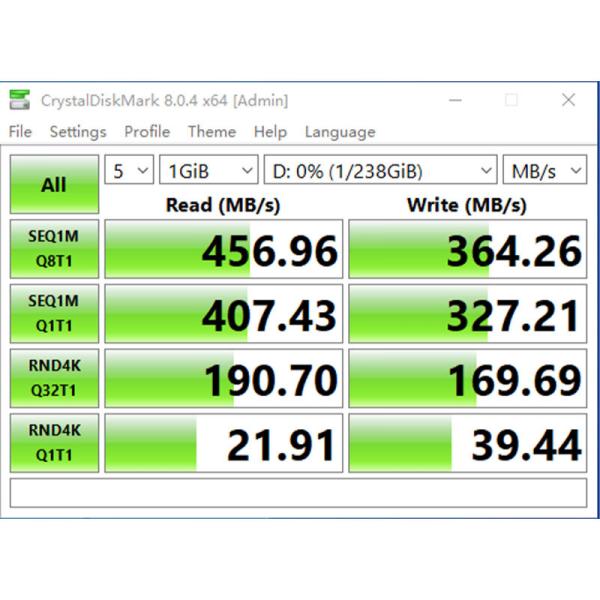Expand the 1GiB test size dropdown
The width and height of the screenshot is (600, 600).
tap(209, 171)
